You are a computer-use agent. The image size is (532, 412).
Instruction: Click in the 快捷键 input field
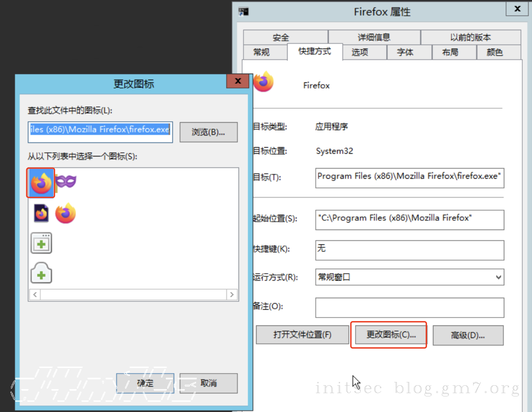pos(409,250)
